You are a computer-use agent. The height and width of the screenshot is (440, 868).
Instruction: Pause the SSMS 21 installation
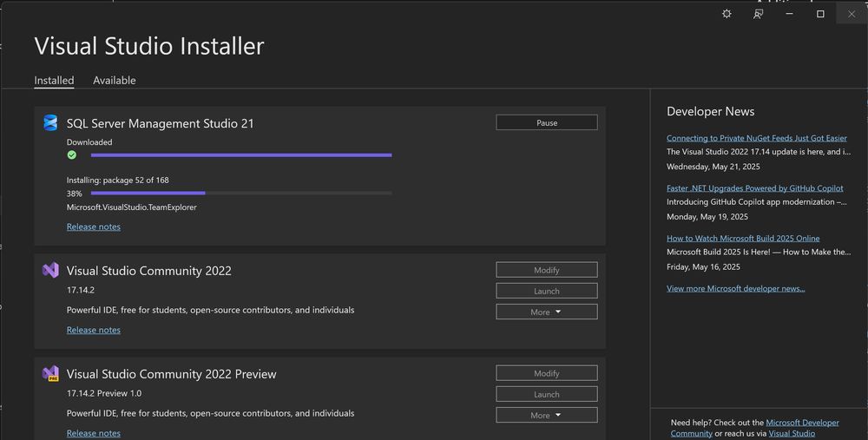[546, 123]
